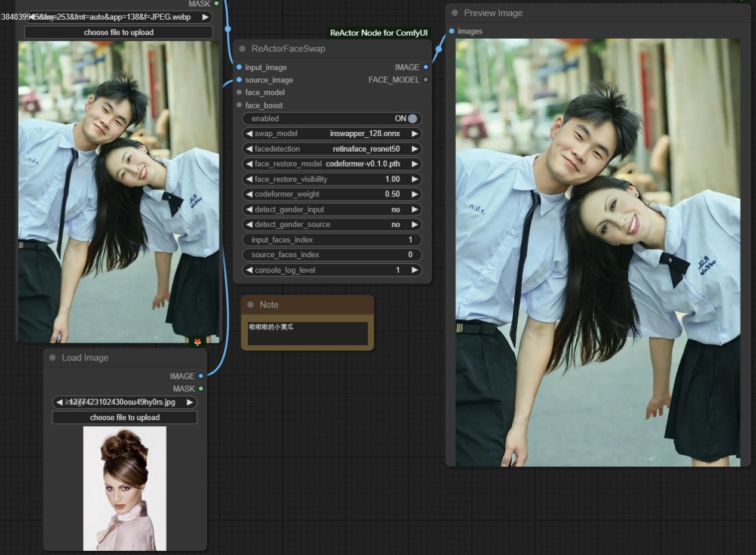Viewport: 756px width, 555px height.
Task: Click the FACE_MODEL output port
Action: (x=426, y=80)
